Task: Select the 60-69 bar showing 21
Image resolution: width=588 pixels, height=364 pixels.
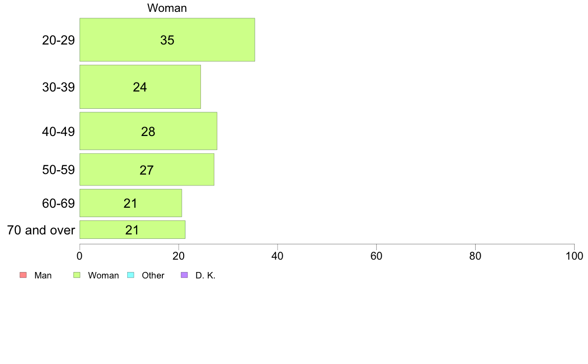Action: [x=131, y=203]
